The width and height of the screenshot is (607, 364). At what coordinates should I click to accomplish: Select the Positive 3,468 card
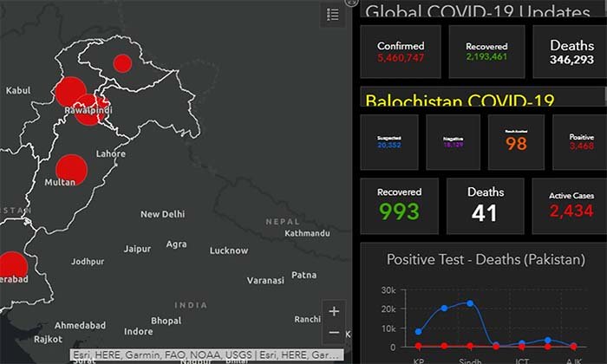coord(580,142)
